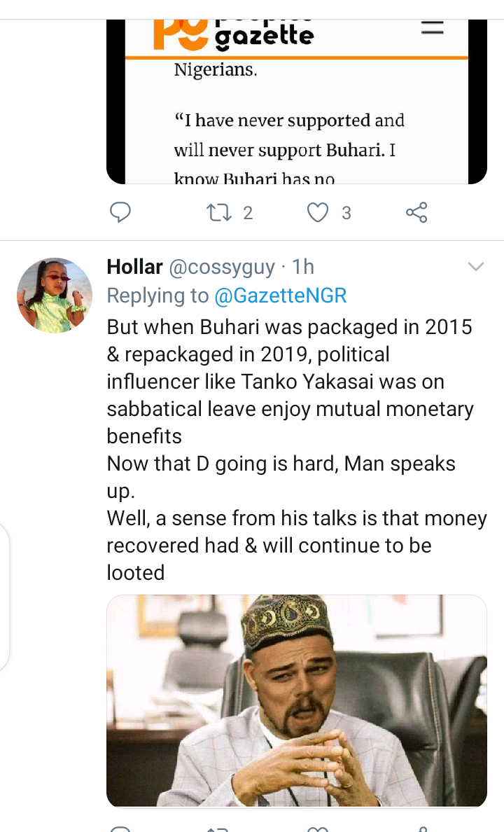Open Hollar's profile picture

coord(55,296)
